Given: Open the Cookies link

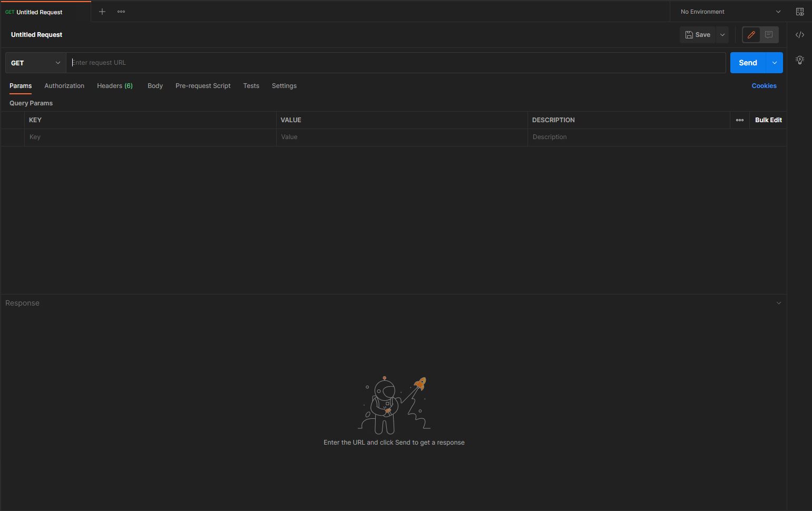Looking at the screenshot, I should pos(764,86).
